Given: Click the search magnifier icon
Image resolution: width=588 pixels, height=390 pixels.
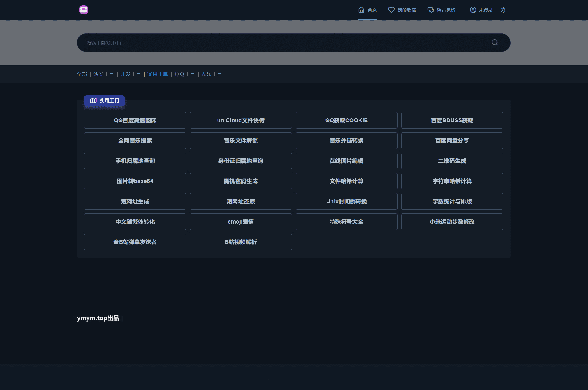Looking at the screenshot, I should 495,42.
